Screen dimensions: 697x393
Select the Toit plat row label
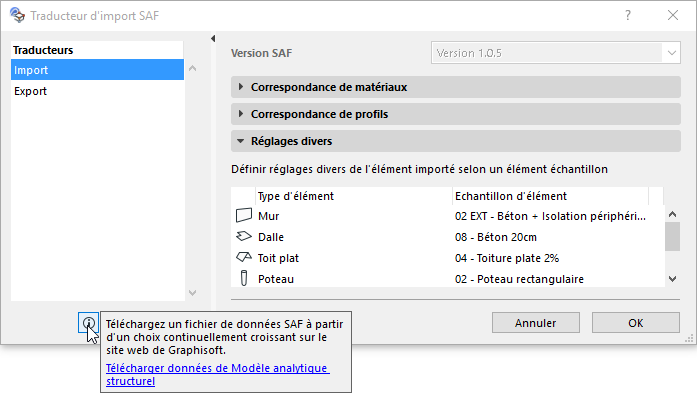point(278,258)
